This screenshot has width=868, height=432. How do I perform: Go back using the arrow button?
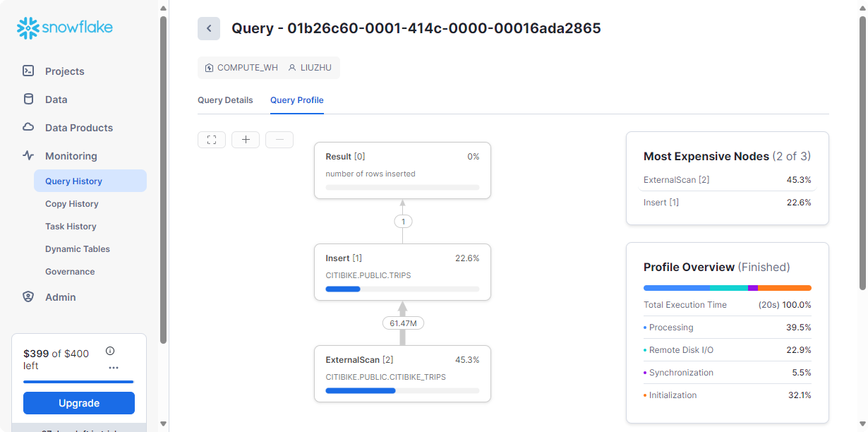click(209, 28)
